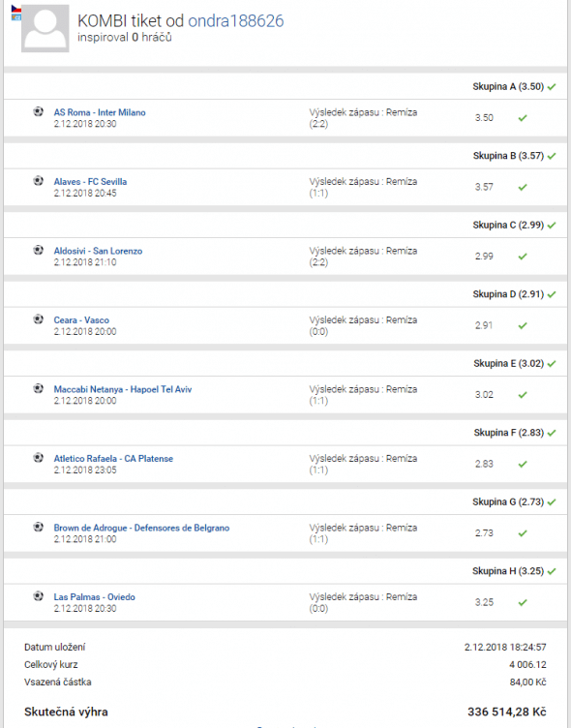Click the soccer ball icon for Las Palmas - Oviedo
The width and height of the screenshot is (571, 728).
click(x=38, y=596)
